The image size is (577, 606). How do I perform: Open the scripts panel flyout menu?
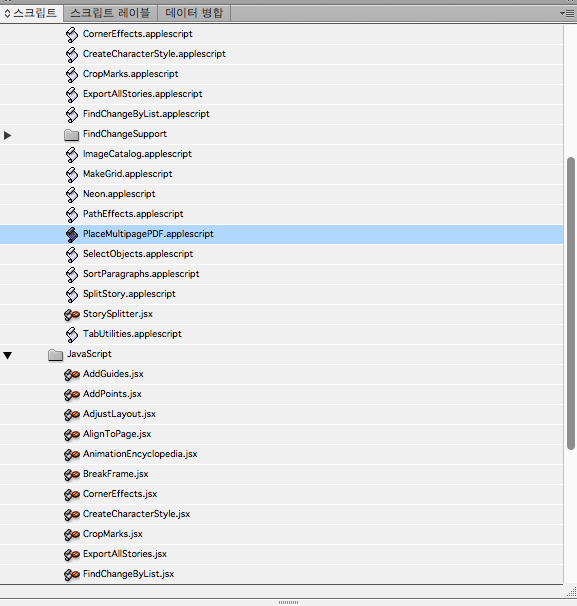click(x=567, y=14)
